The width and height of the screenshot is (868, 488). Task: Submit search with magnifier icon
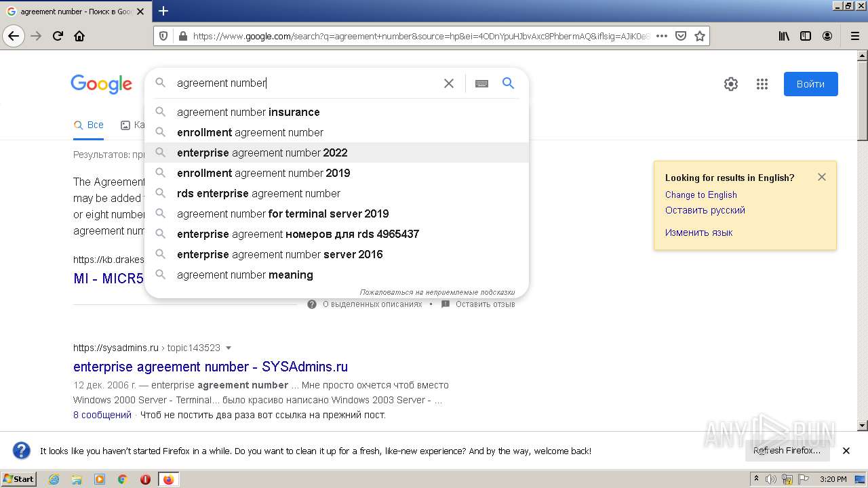[x=508, y=83]
